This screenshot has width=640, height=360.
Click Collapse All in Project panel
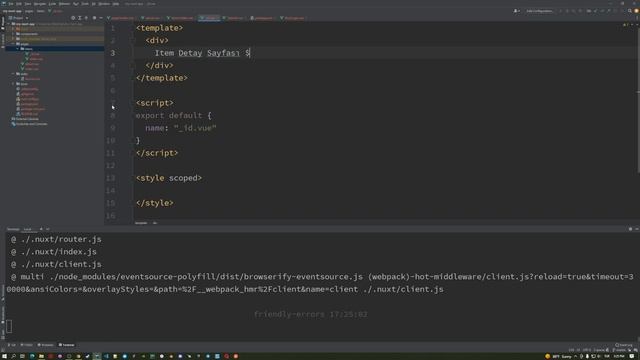coord(86,18)
